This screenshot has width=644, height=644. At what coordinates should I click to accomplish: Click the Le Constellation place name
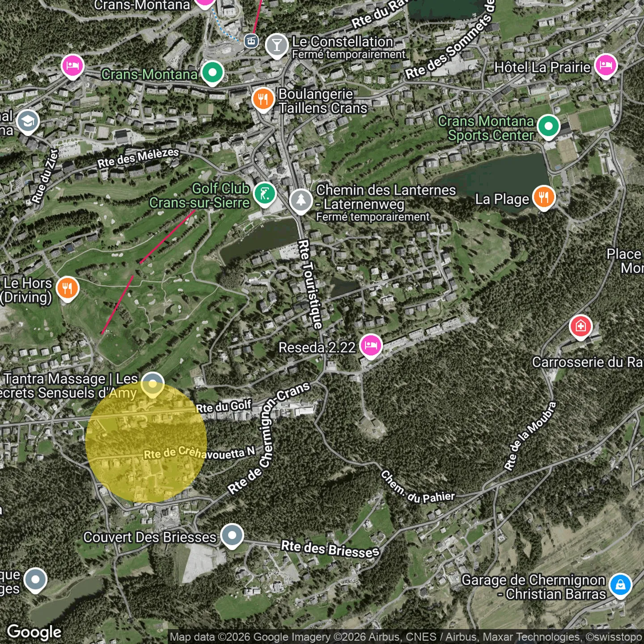coord(343,42)
